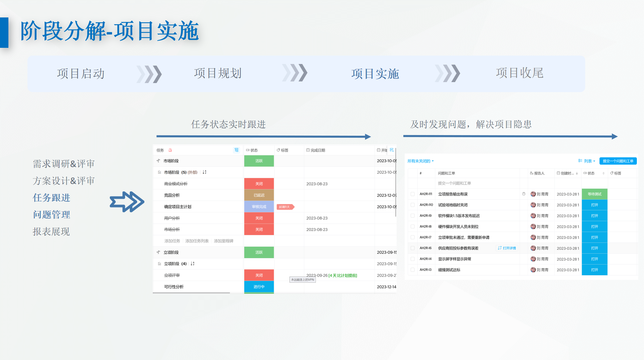The width and height of the screenshot is (644, 360).
Task: Open the 所有未关闭的 filter dropdown
Action: tap(421, 161)
